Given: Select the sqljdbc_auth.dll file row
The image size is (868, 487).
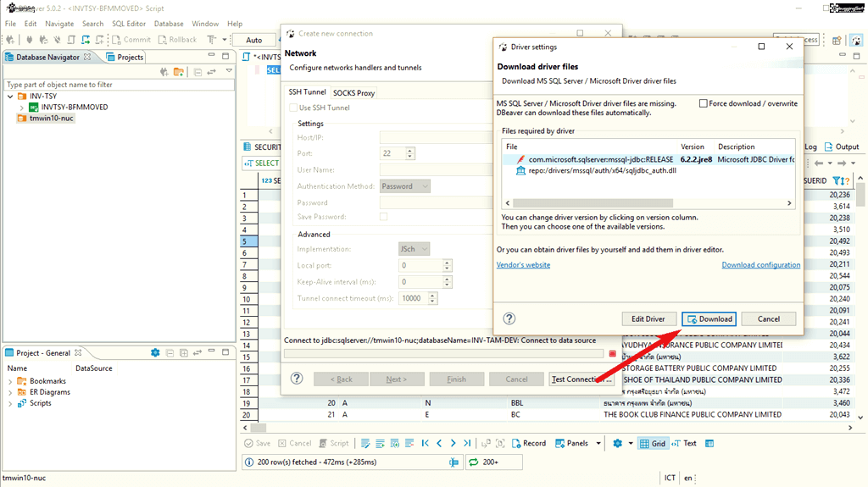Looking at the screenshot, I should point(648,170).
